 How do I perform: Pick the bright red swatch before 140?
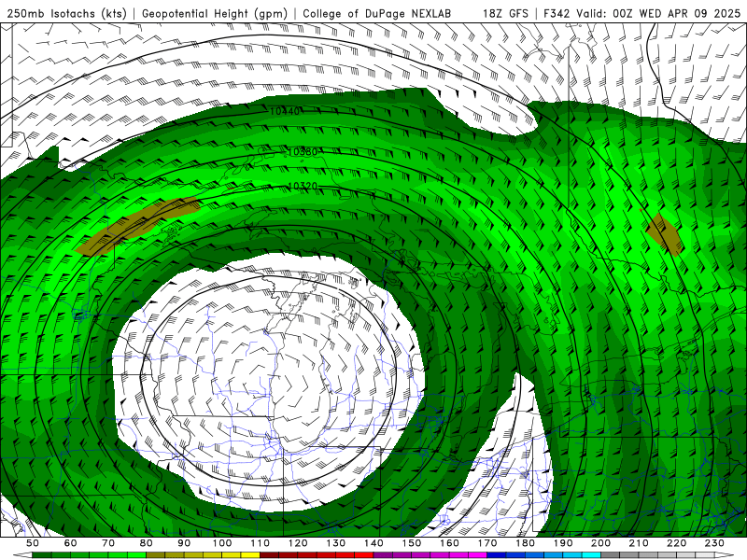[x=364, y=555]
